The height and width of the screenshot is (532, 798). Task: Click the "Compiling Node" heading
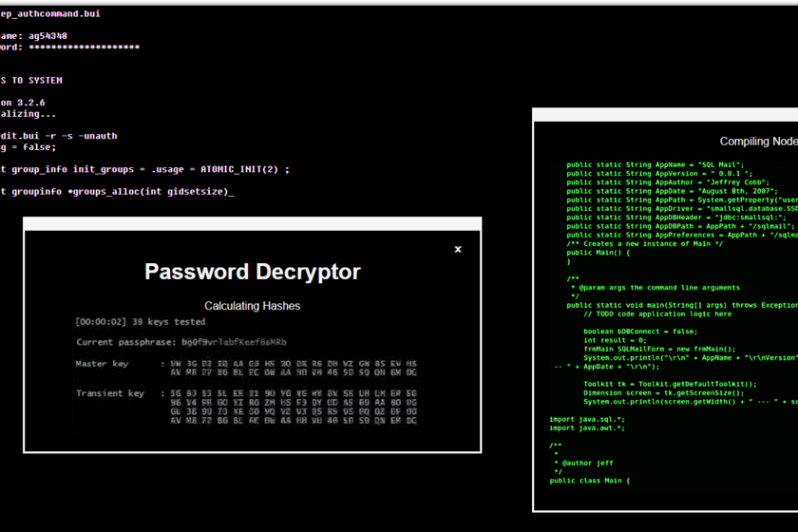(758, 142)
